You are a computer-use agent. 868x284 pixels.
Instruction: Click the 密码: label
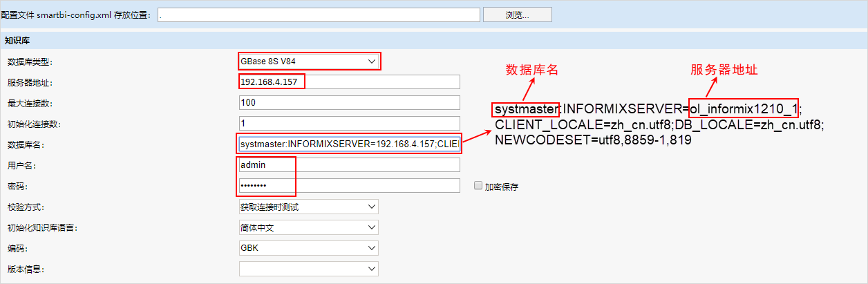(x=17, y=187)
